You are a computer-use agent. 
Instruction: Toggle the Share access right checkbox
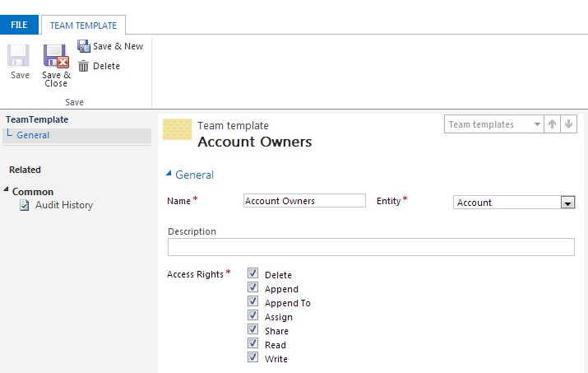point(253,330)
